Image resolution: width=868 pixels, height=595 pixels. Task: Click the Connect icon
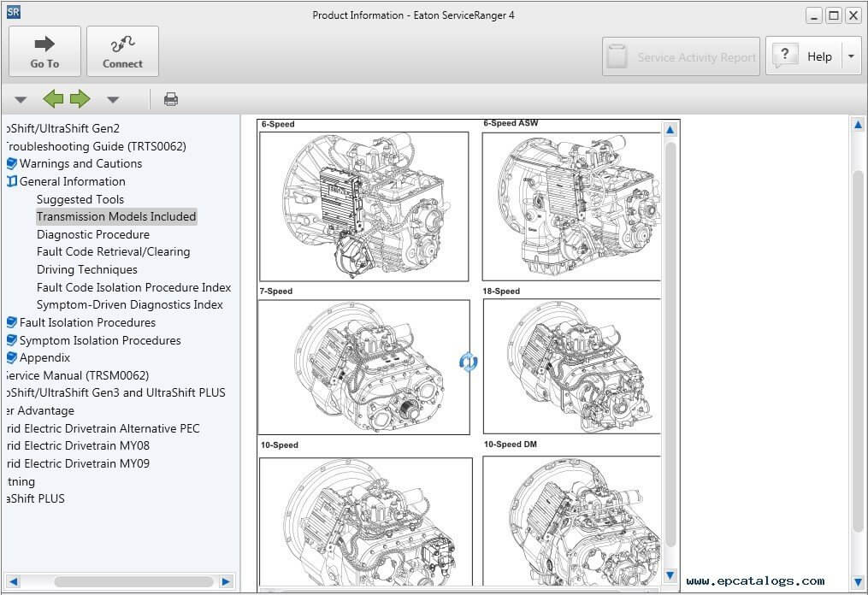pos(122,44)
